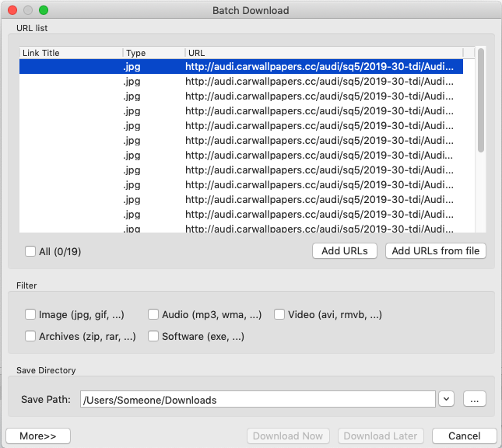This screenshot has height=448, width=502.
Task: Open the Save Path history dropdown
Action: (446, 399)
